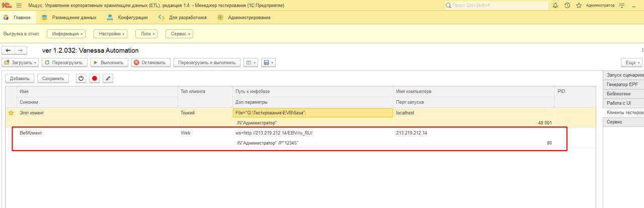Expand the Сервис dropdown menu
Screen dimensions: 644x208
(180, 34)
